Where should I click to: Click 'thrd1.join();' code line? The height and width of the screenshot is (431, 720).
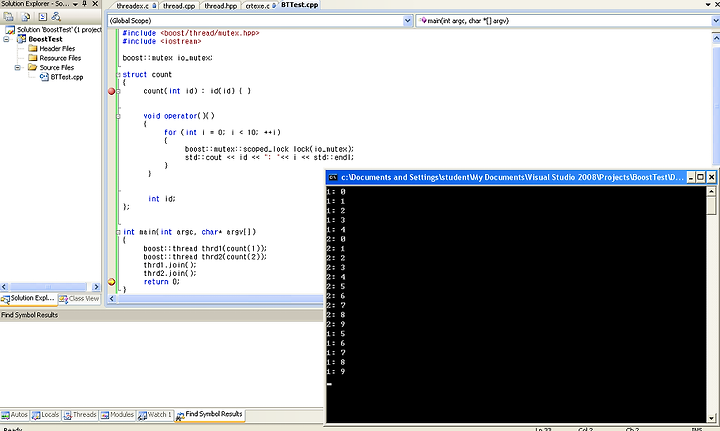click(x=170, y=265)
